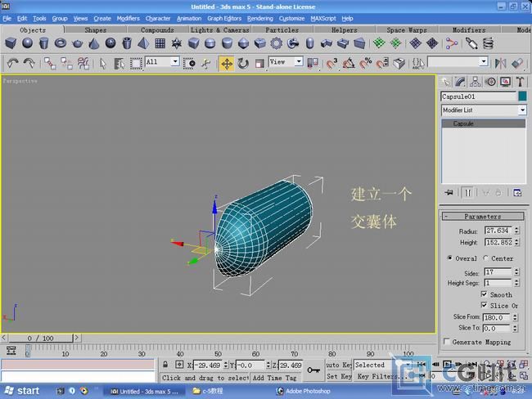Open the All selection filter dropdown
The width and height of the screenshot is (532, 399).
point(175,61)
